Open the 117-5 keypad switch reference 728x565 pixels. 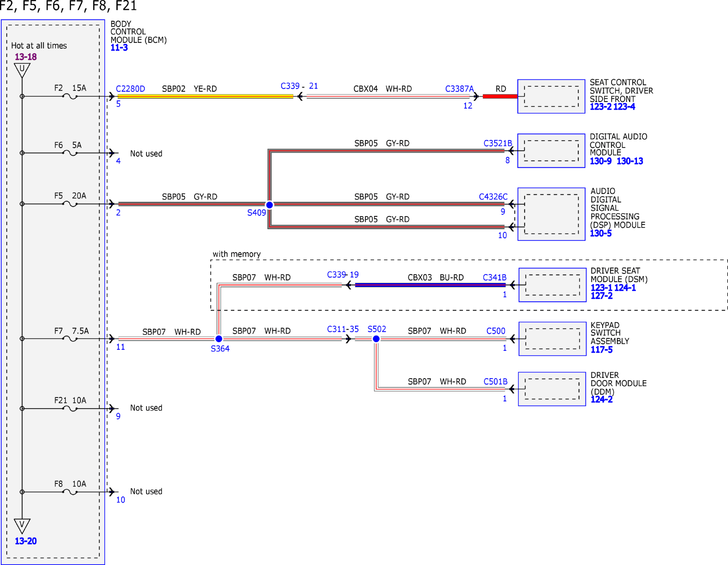602,350
